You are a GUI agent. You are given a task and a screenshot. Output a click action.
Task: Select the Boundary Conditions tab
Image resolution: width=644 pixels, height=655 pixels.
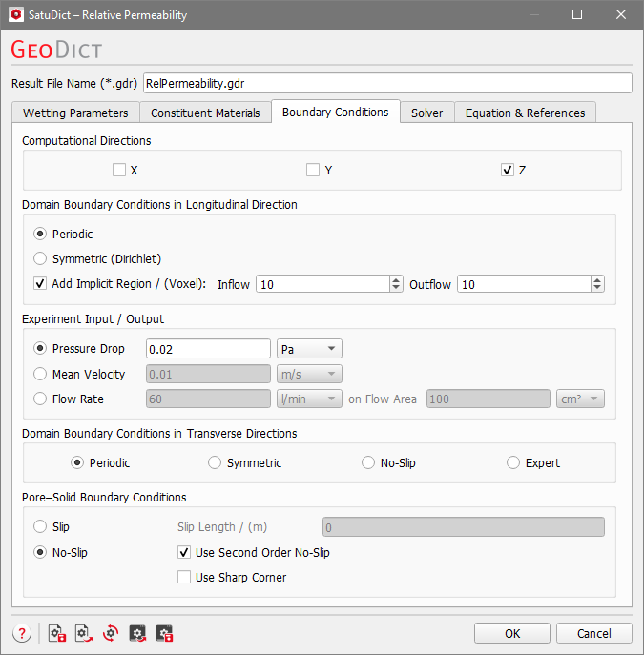coord(336,112)
